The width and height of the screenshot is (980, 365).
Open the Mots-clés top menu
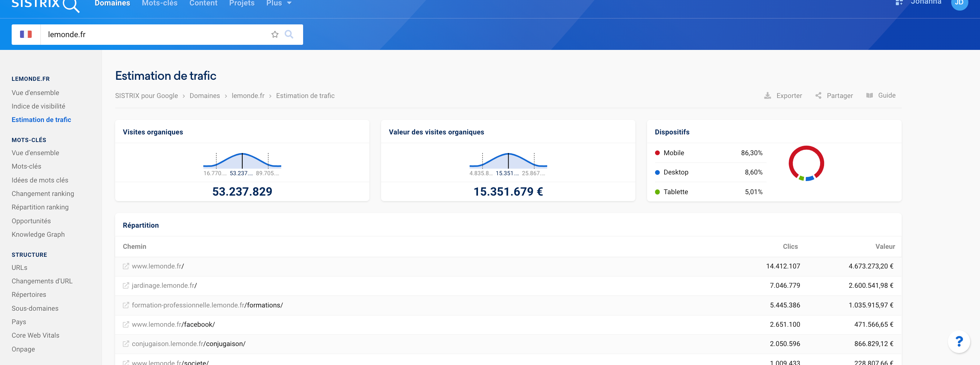pyautogui.click(x=160, y=3)
